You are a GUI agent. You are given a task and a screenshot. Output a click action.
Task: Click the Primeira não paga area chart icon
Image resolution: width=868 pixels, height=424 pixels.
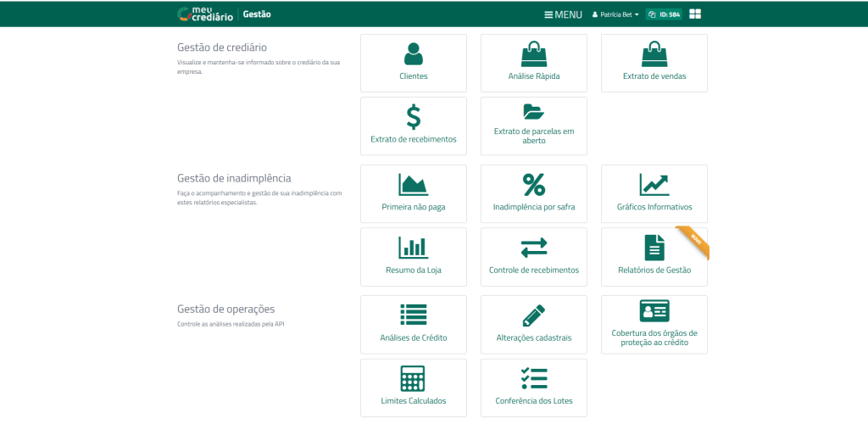click(x=413, y=184)
